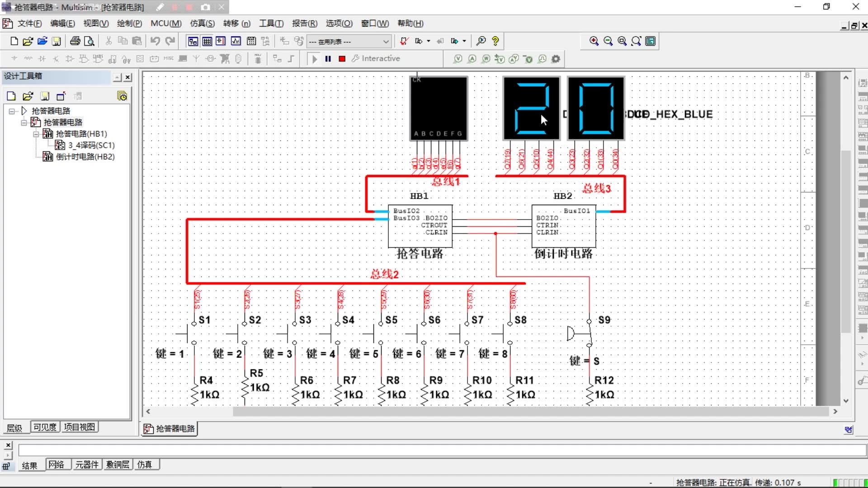Switch to the 网络 tab at the bottom
868x488 pixels.
pos(57,465)
